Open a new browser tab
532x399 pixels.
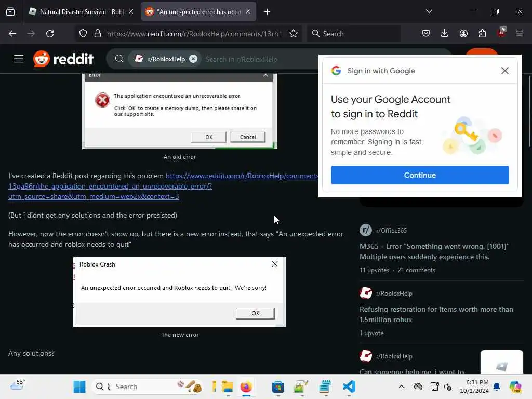click(268, 12)
